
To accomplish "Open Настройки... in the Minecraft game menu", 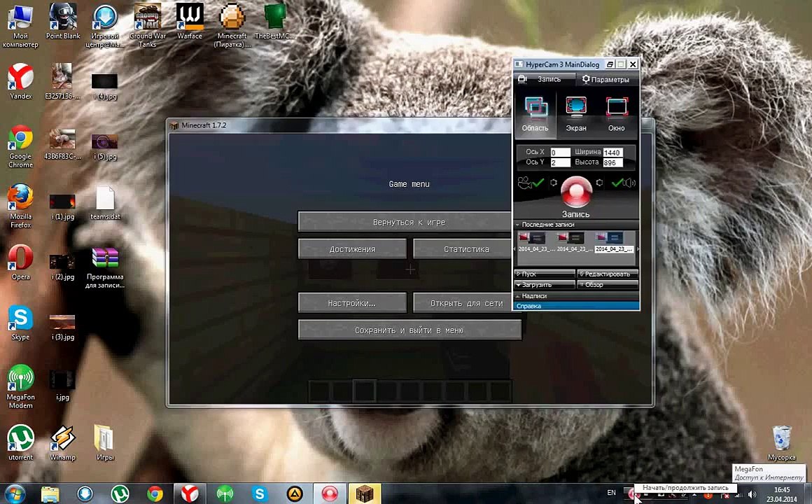I will click(x=352, y=303).
